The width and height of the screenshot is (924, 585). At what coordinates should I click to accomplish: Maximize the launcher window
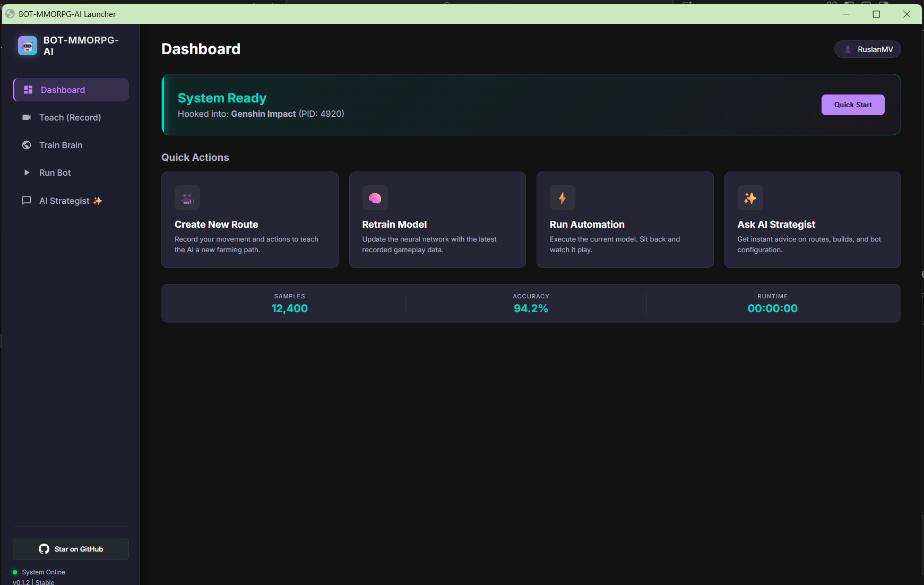(876, 14)
